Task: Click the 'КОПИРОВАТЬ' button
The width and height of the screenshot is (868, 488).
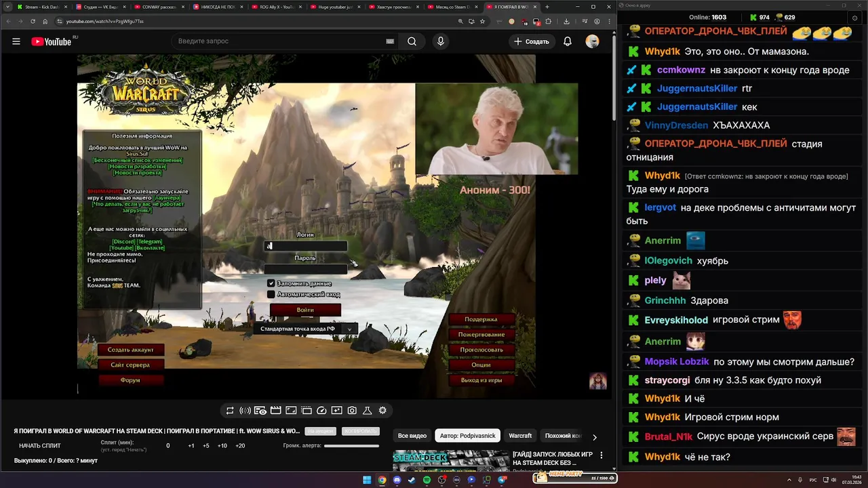Action: pyautogui.click(x=360, y=431)
